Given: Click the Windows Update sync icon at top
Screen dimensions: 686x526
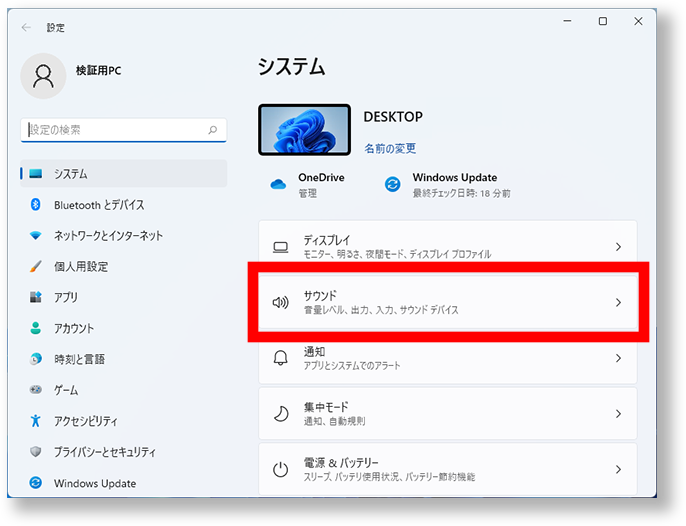Looking at the screenshot, I should [x=392, y=184].
